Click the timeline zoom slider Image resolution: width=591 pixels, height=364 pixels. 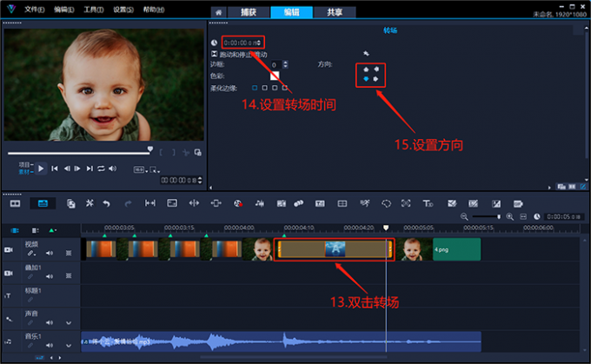pos(487,216)
